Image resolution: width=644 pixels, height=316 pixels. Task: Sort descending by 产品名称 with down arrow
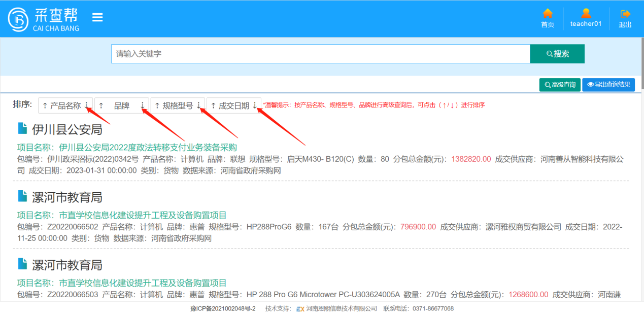pos(87,106)
